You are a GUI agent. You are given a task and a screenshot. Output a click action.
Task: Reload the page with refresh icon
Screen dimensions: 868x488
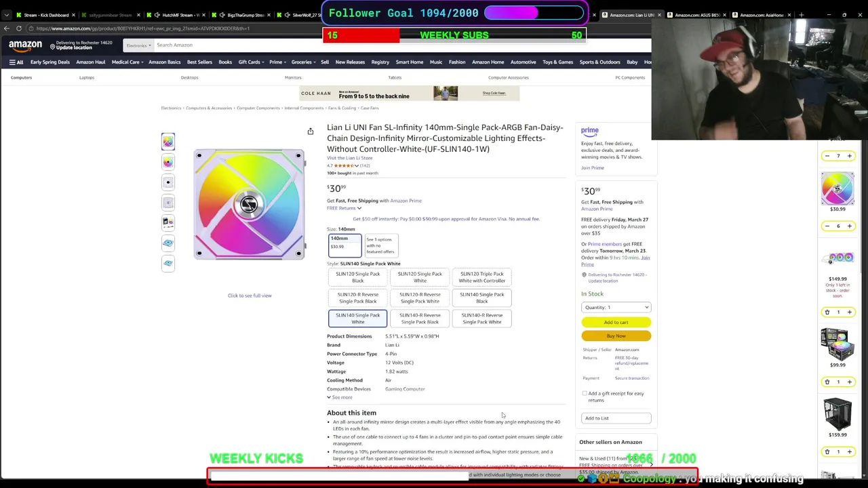pos(19,28)
